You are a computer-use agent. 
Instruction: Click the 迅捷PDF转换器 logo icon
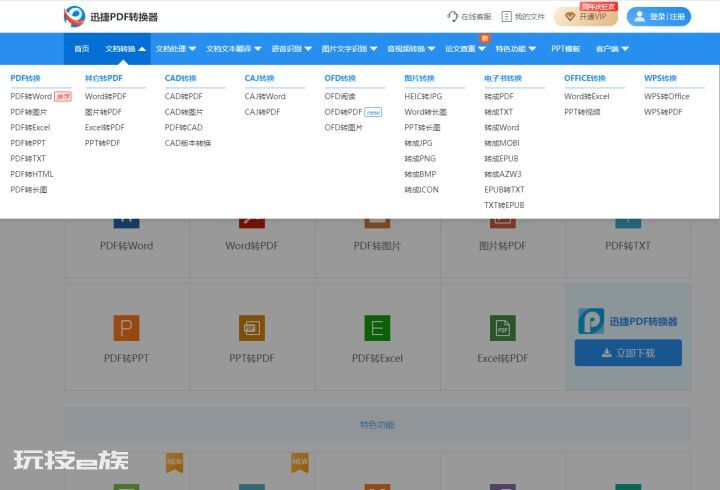coord(74,17)
